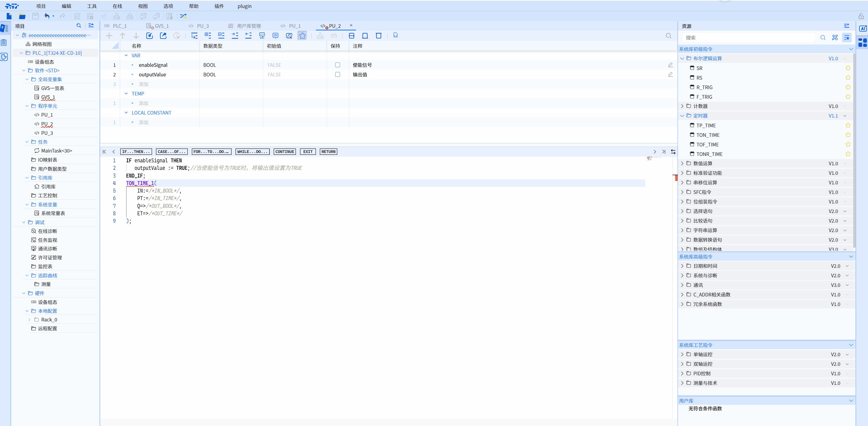Switch to the PU_3 tab
This screenshot has width=868, height=426.
tap(202, 26)
